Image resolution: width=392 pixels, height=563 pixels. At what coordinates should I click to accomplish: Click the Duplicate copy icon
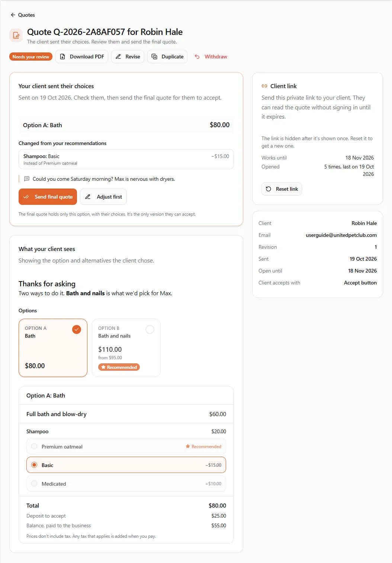(154, 57)
